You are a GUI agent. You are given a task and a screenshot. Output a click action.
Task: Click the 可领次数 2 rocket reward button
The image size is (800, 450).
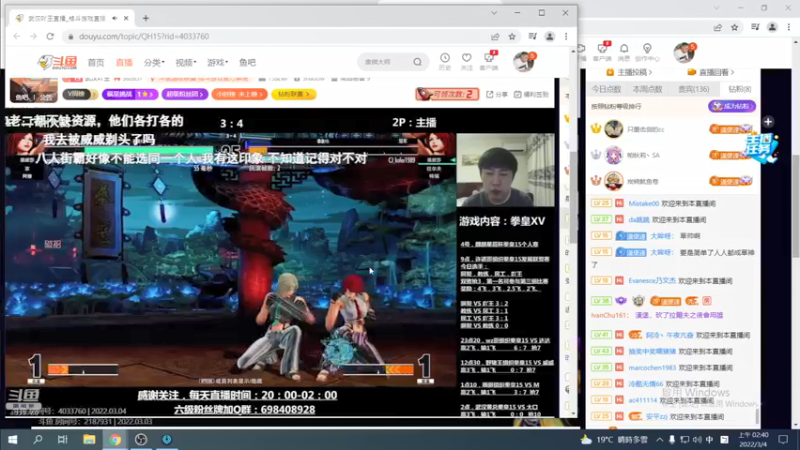[447, 94]
